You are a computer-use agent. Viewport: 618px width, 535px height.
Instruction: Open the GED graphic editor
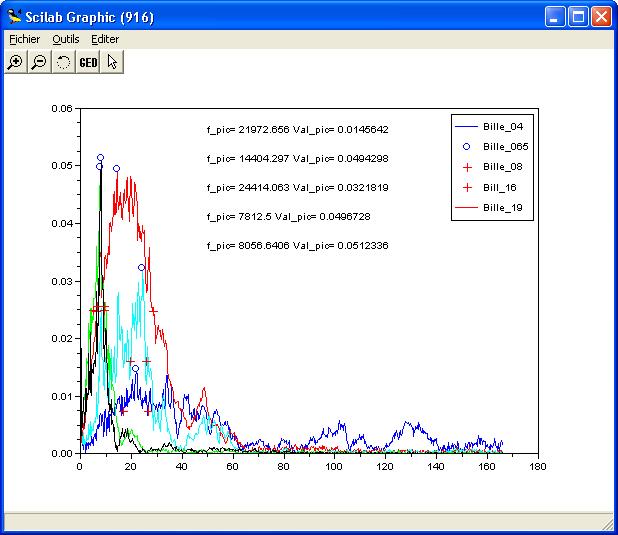click(88, 62)
